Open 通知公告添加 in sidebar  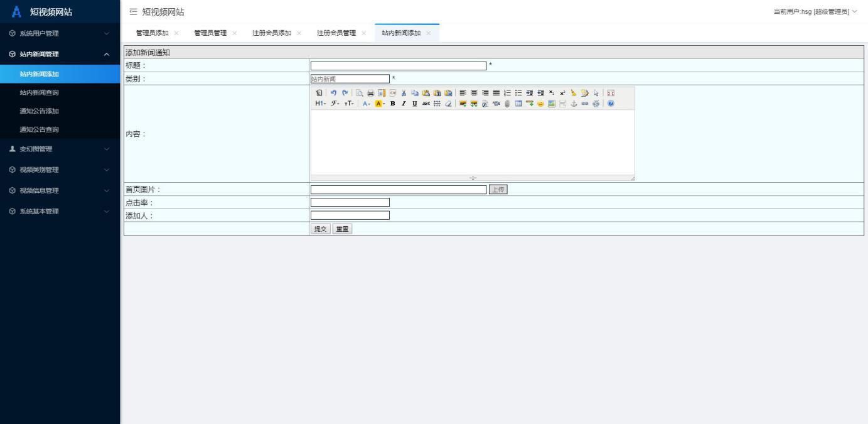(60, 111)
